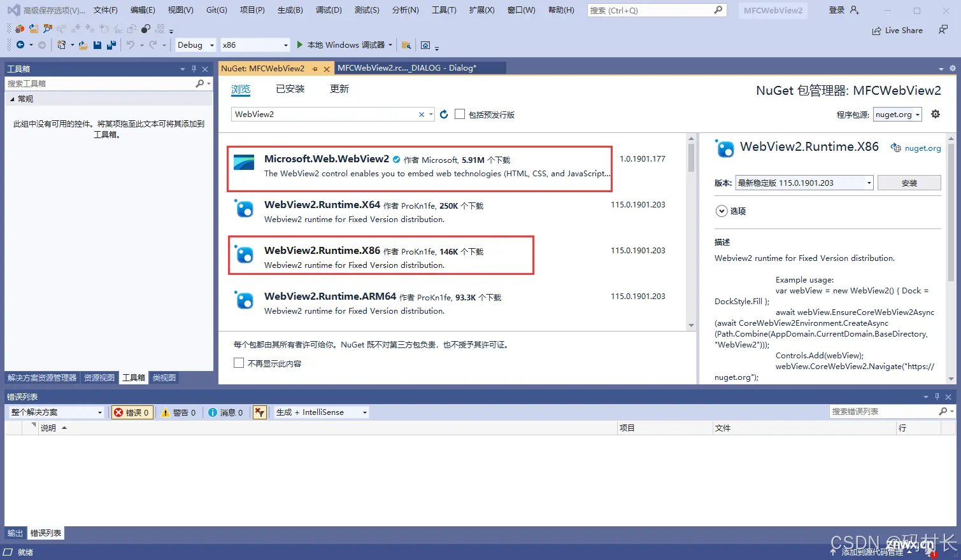Check the 不再显示此内容 checkbox
The height and width of the screenshot is (560, 961).
coord(239,363)
